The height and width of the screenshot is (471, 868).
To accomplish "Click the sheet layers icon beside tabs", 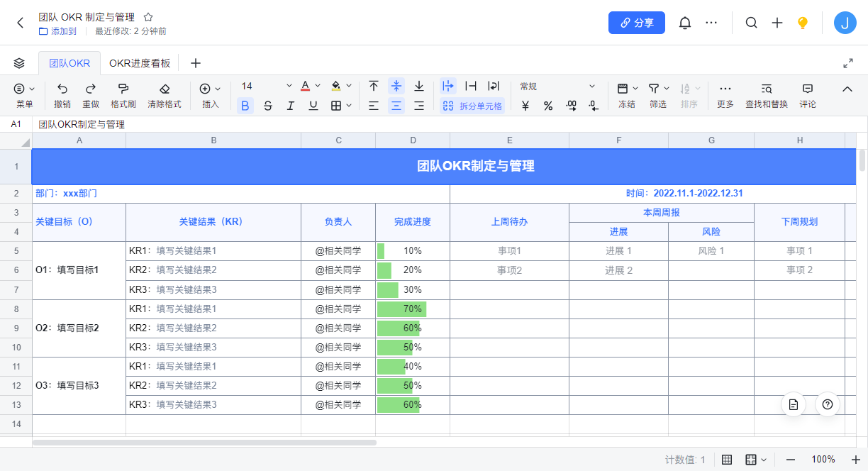I will (19, 63).
